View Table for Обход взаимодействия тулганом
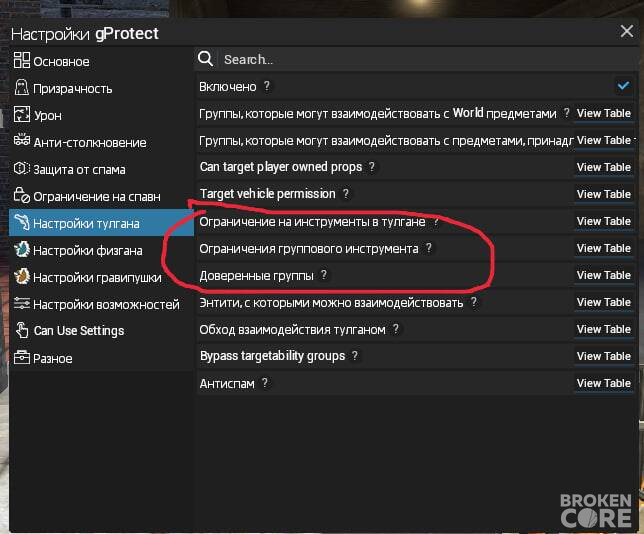 (603, 329)
